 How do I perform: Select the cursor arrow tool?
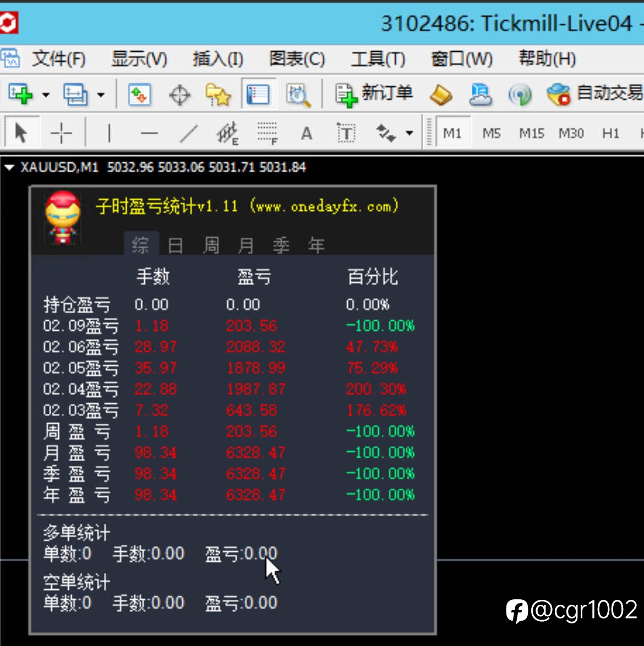tap(21, 133)
